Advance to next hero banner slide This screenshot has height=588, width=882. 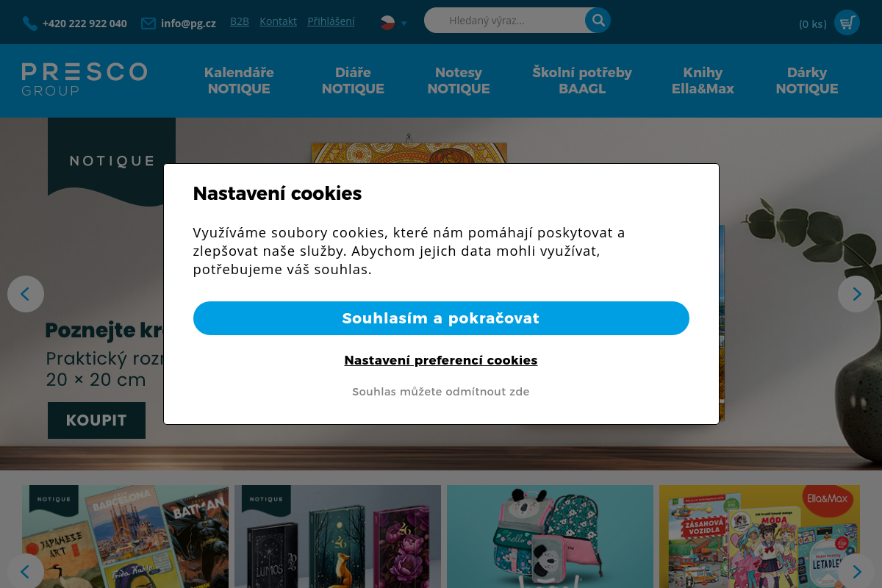(x=856, y=294)
